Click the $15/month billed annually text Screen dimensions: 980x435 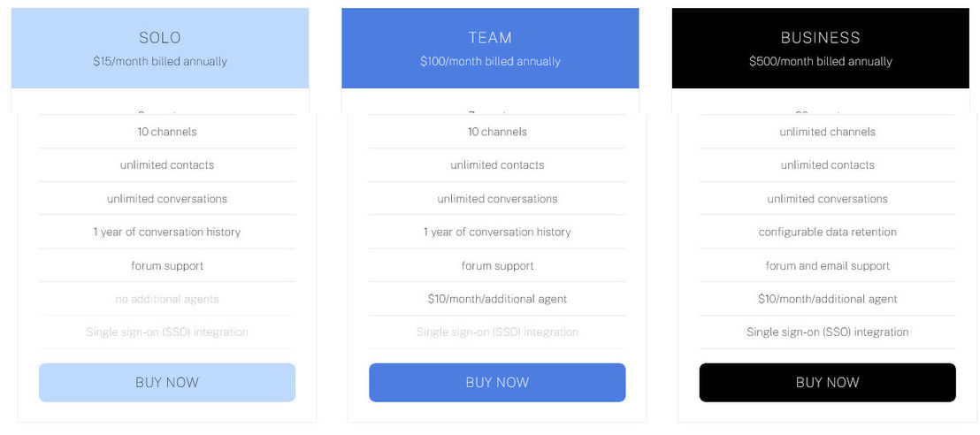(160, 61)
